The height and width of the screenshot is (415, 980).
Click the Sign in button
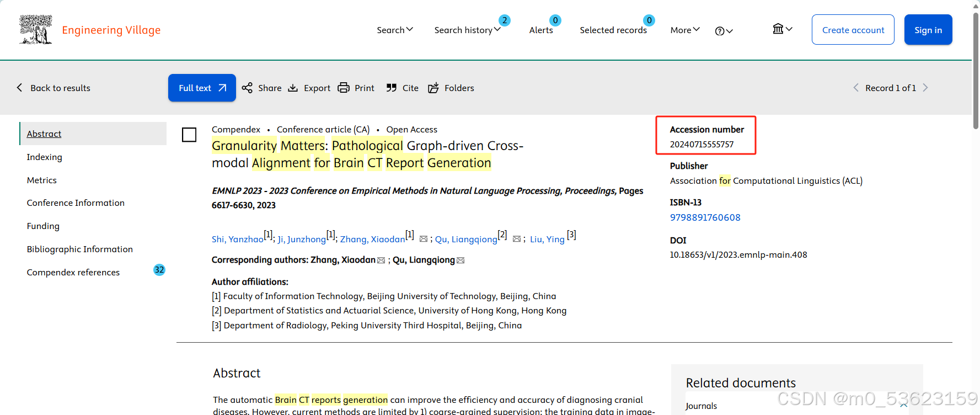[x=928, y=30]
